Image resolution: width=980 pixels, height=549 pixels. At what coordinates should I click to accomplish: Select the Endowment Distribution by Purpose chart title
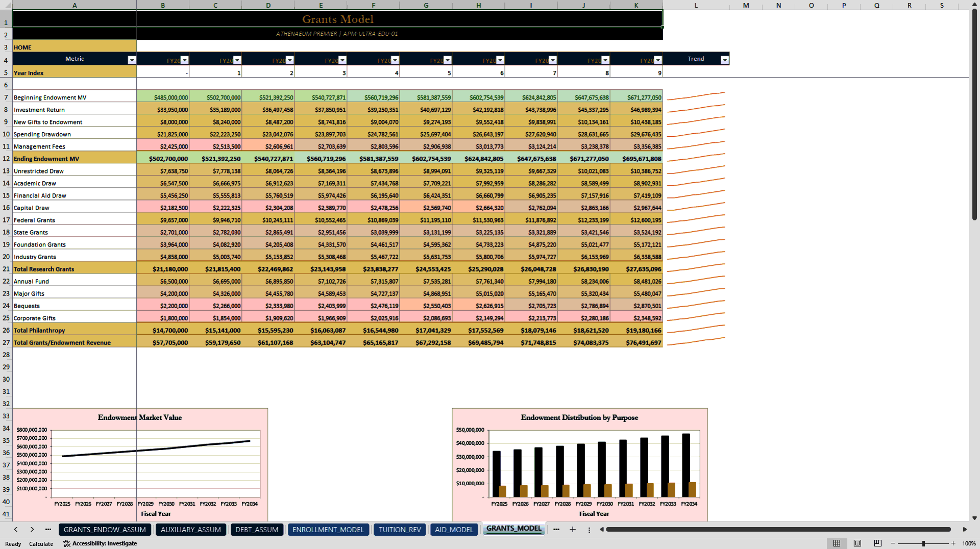click(x=579, y=417)
